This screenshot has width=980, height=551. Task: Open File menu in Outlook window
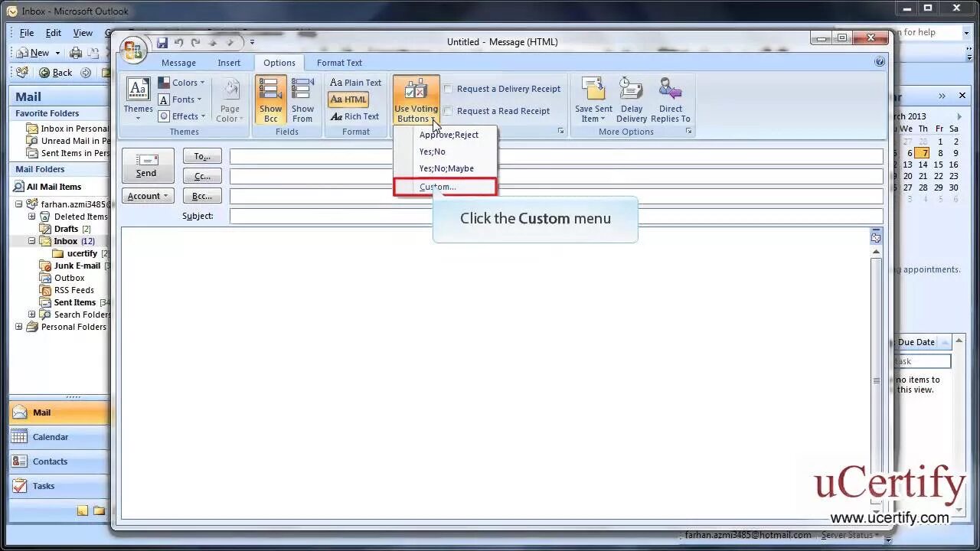pos(27,33)
